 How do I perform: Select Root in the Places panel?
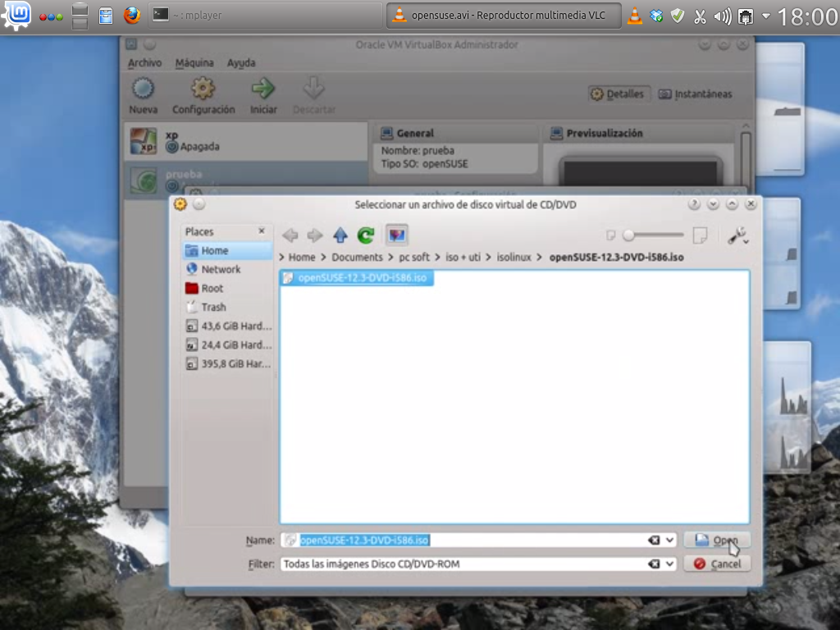227,288
